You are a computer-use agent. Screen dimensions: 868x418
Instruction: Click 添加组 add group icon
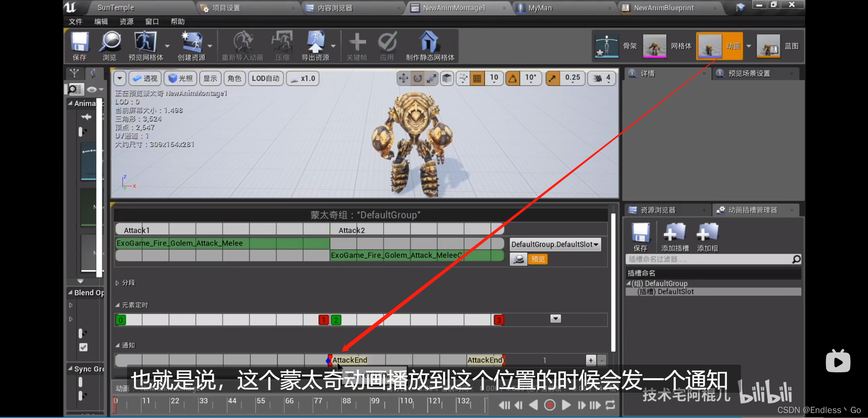[x=708, y=237]
